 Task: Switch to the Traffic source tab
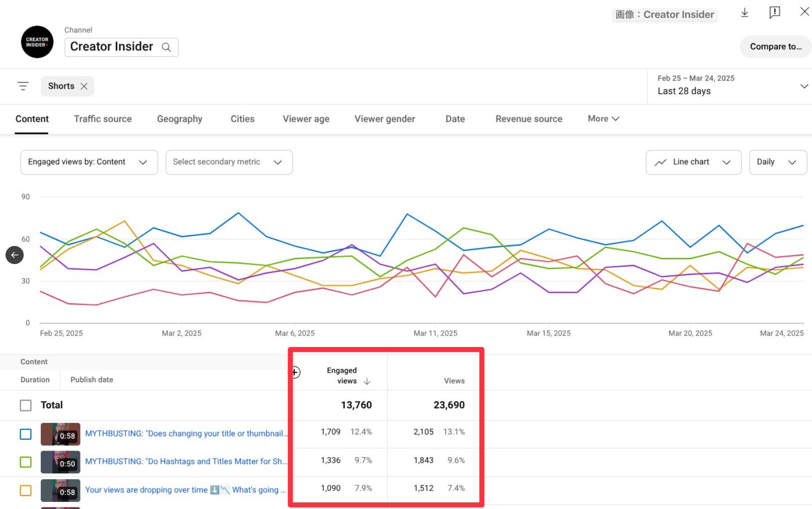pos(103,119)
